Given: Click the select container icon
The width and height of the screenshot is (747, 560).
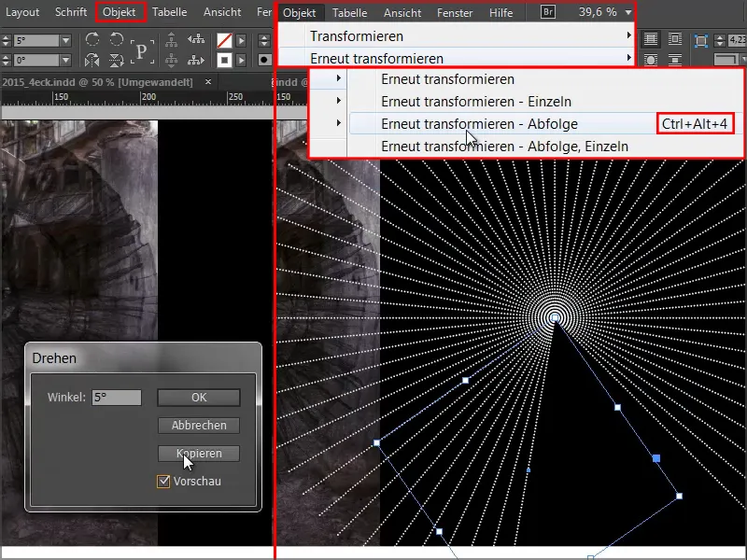Looking at the screenshot, I should click(x=171, y=40).
